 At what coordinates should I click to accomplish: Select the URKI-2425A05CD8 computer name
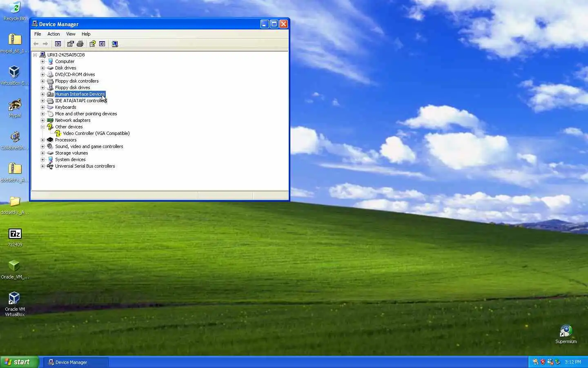pyautogui.click(x=66, y=55)
